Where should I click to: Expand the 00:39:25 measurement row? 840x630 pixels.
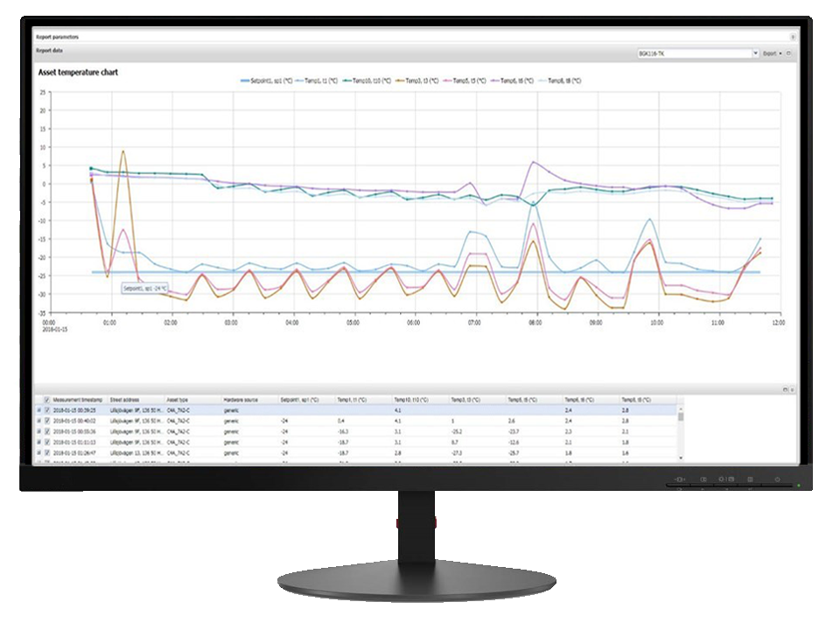pyautogui.click(x=38, y=410)
